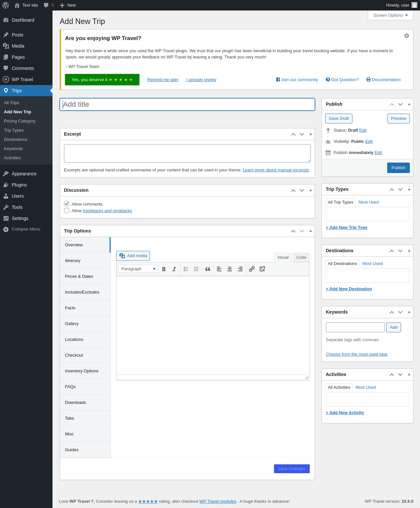
Task: Move the Keywords box down
Action: point(400,312)
